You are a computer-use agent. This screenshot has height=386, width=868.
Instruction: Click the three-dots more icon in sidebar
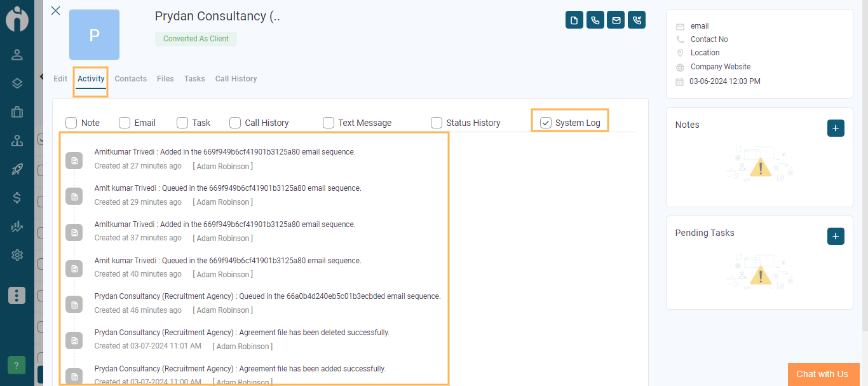pyautogui.click(x=17, y=295)
